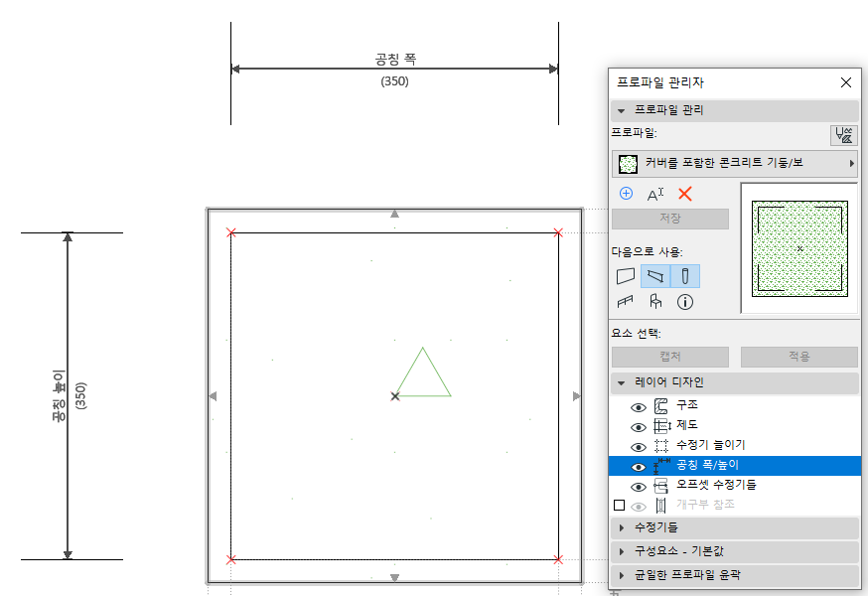Viewport: 868px width, 596px height.
Task: Hide the 공칭 폭/높이 layer eye
Action: point(639,468)
